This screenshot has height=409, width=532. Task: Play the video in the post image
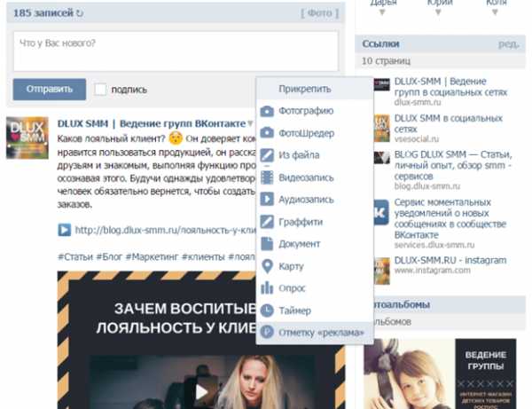[x=201, y=392]
